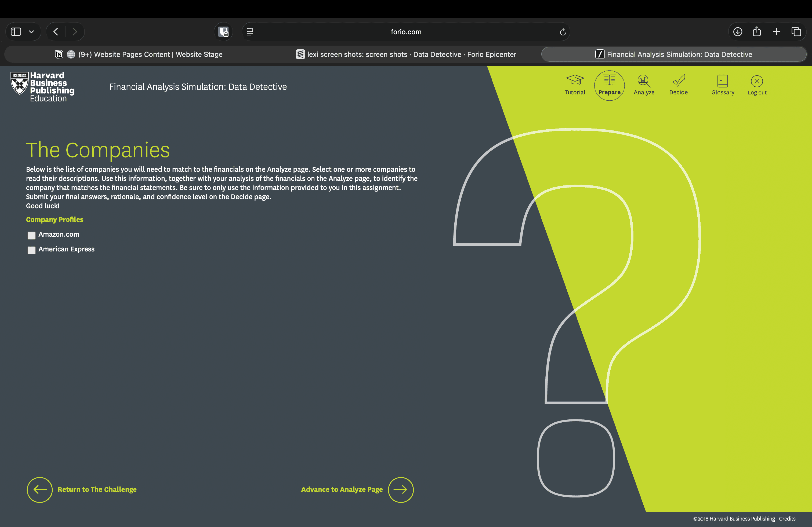Open the Tutorial graduation cap icon

[575, 80]
